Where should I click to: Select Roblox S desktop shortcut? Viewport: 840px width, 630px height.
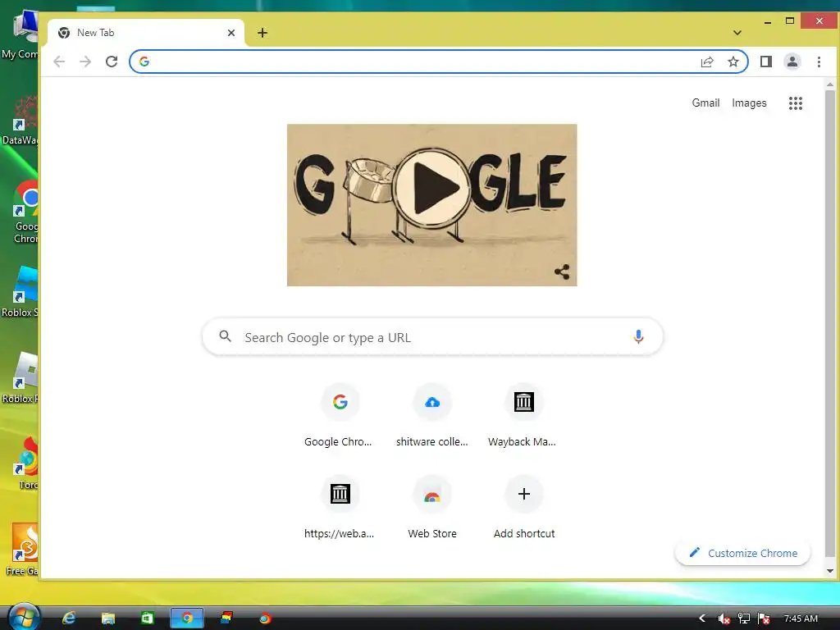click(x=21, y=292)
